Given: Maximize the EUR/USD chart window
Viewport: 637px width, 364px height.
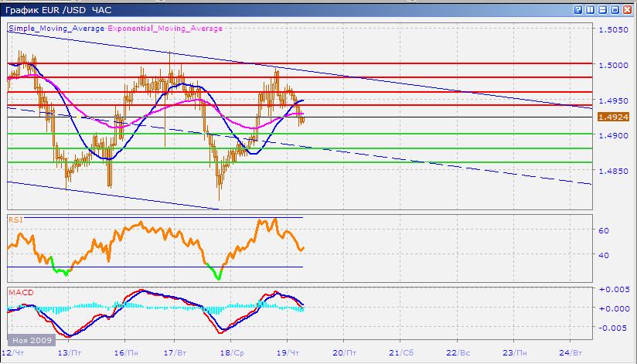Looking at the screenshot, I should (x=614, y=9).
